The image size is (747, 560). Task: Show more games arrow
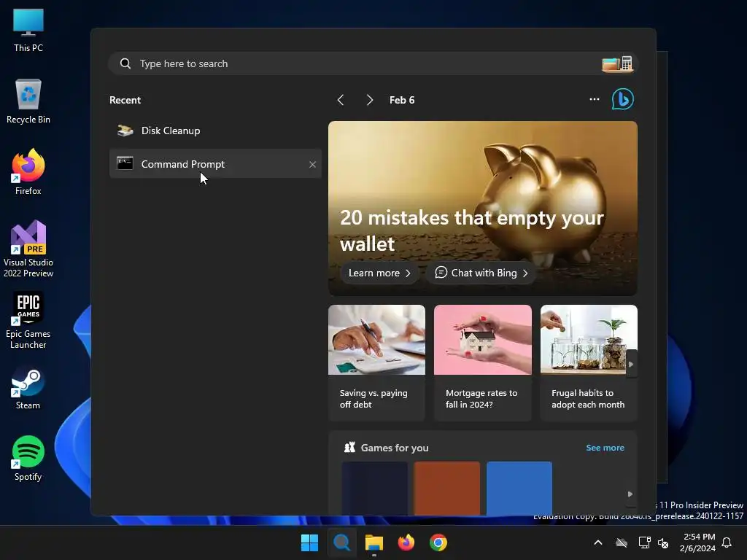(630, 494)
